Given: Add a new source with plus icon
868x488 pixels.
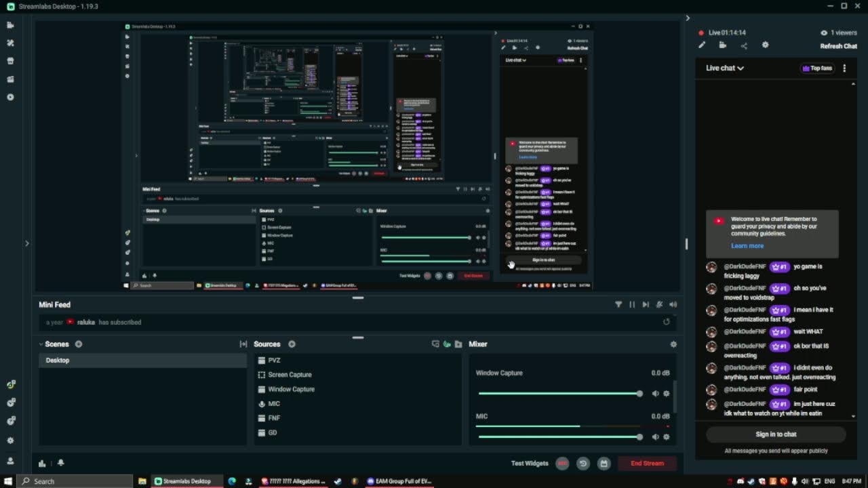Looking at the screenshot, I should click(x=292, y=344).
